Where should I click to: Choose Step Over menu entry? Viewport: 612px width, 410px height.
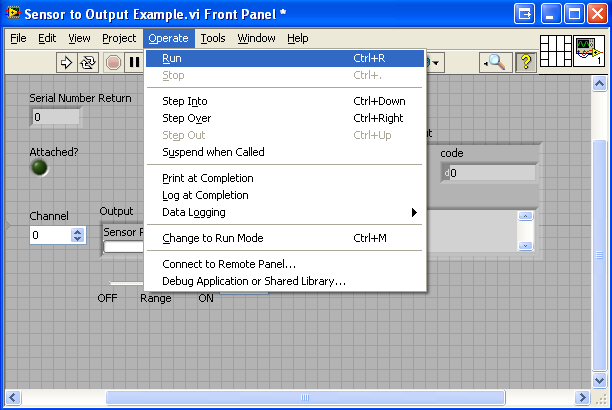click(284, 118)
